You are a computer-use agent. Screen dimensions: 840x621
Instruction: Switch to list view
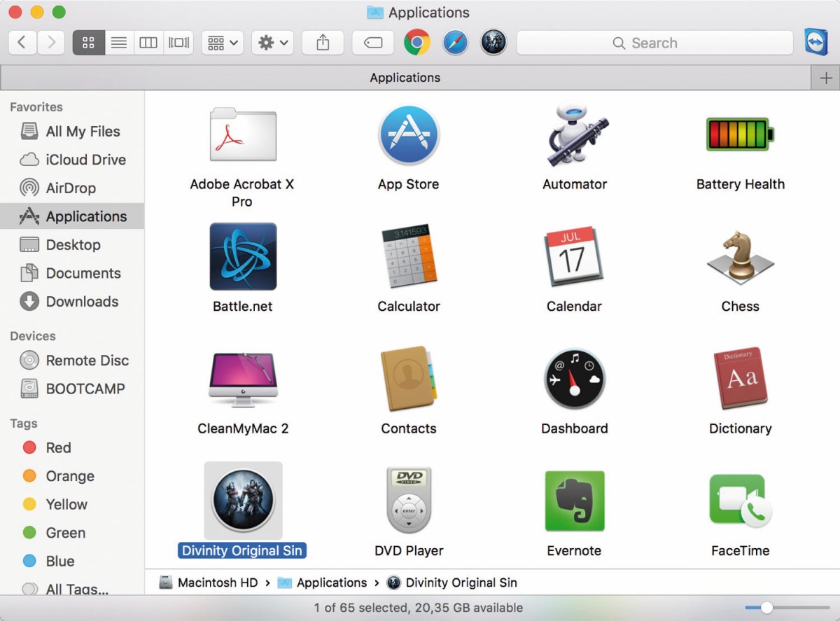click(x=119, y=43)
